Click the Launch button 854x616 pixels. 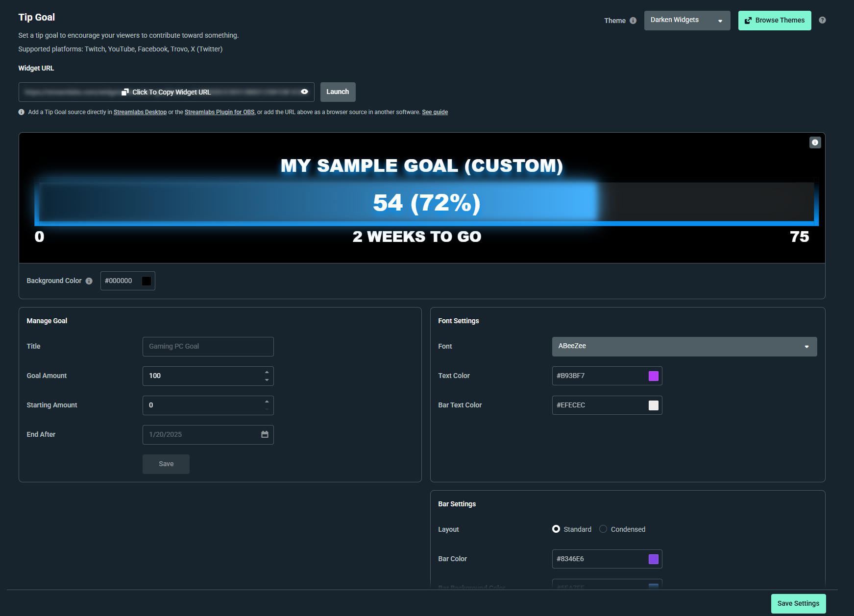338,92
